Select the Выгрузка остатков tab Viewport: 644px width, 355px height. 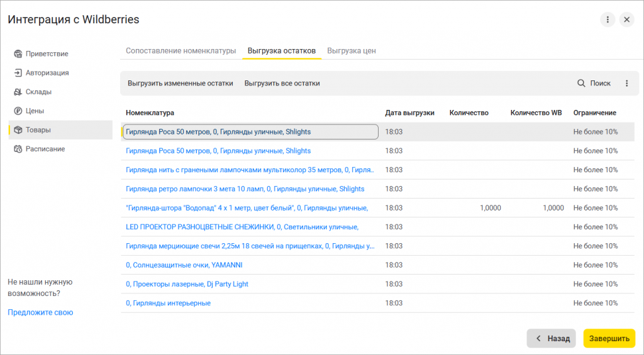tap(282, 51)
